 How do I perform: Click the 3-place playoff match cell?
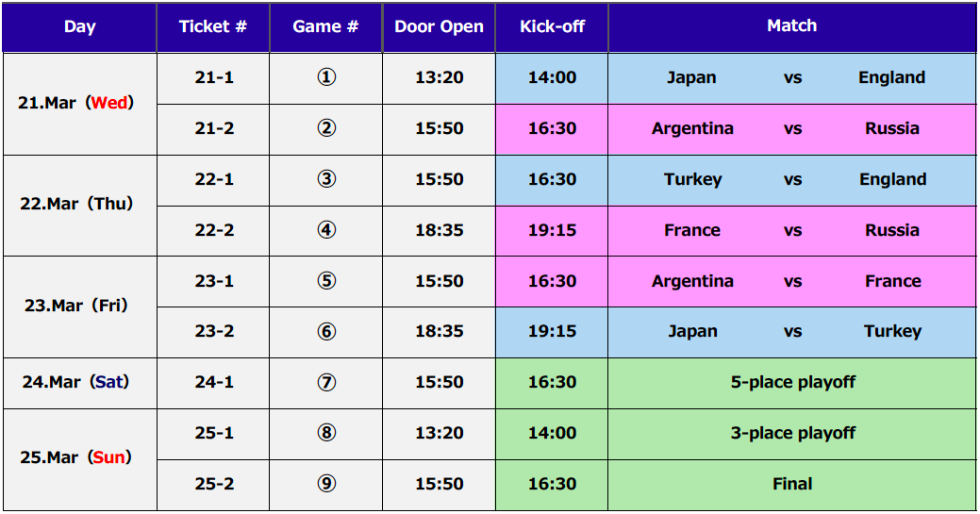coord(792,434)
